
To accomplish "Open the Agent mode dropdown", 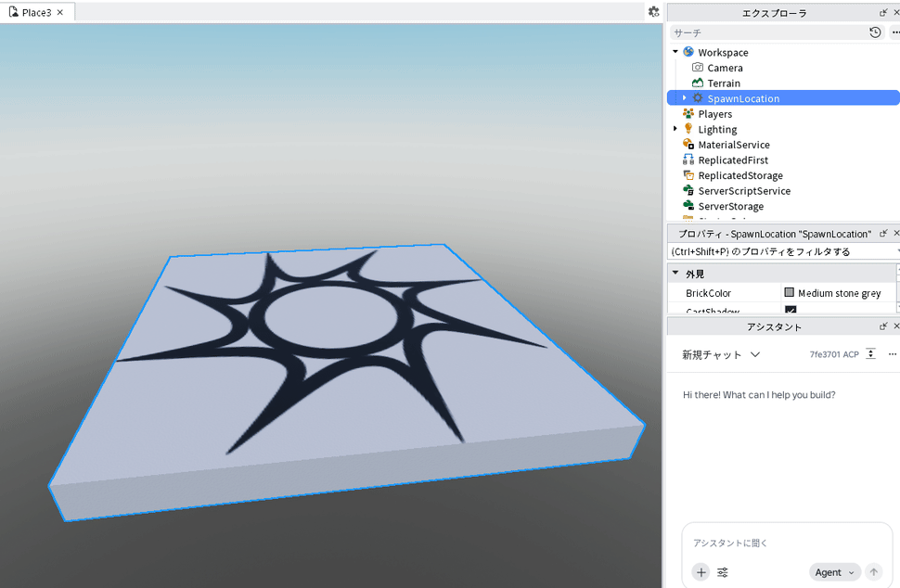I will (x=834, y=572).
